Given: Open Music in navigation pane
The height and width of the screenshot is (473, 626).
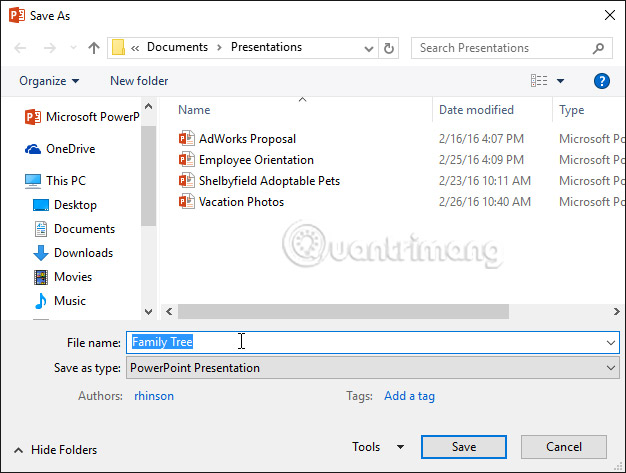Looking at the screenshot, I should (60, 301).
